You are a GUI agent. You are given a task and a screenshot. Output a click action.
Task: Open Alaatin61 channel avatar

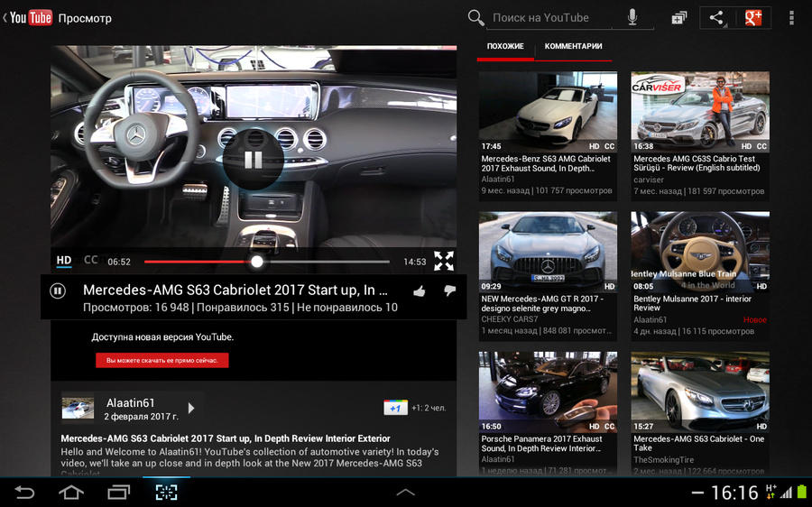[x=78, y=408]
